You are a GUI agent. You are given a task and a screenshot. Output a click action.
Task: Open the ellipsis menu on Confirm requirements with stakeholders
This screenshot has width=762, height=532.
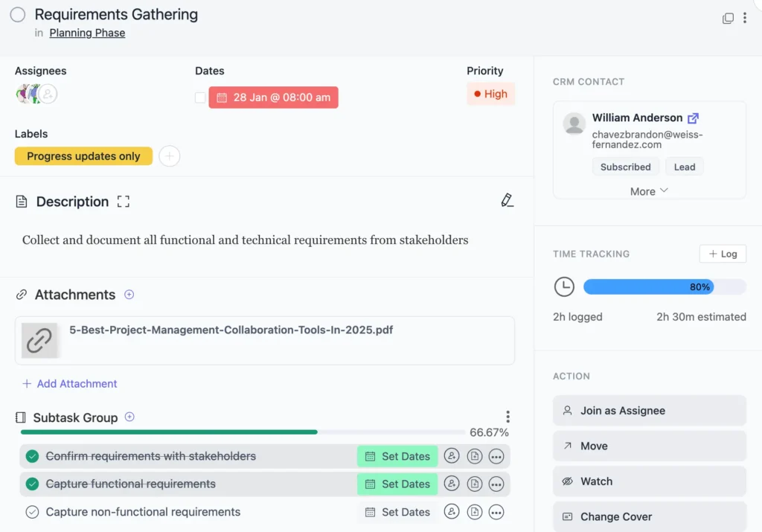tap(496, 456)
